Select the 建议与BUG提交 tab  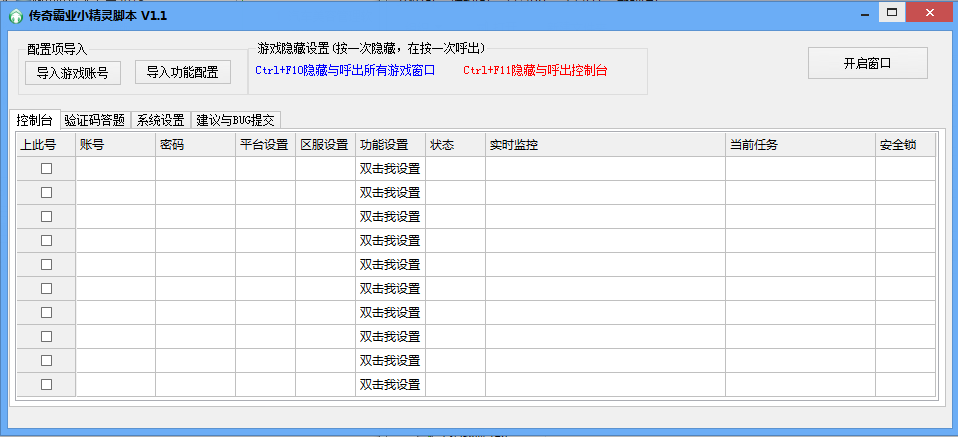click(235, 119)
